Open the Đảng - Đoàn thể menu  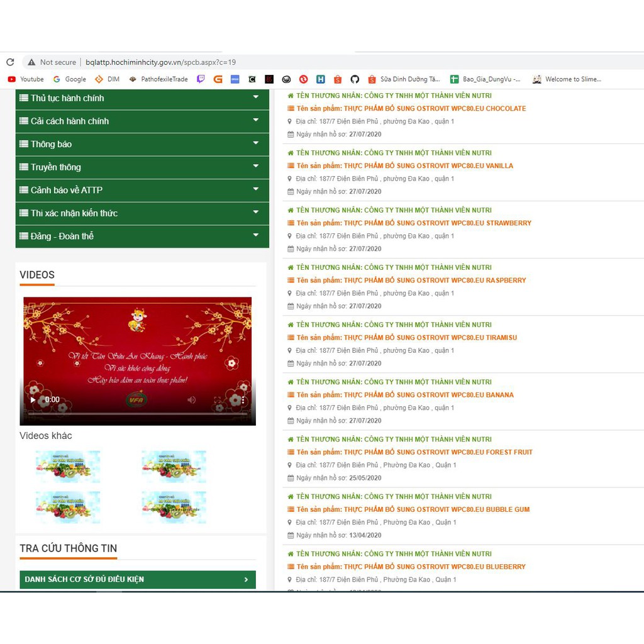142,236
